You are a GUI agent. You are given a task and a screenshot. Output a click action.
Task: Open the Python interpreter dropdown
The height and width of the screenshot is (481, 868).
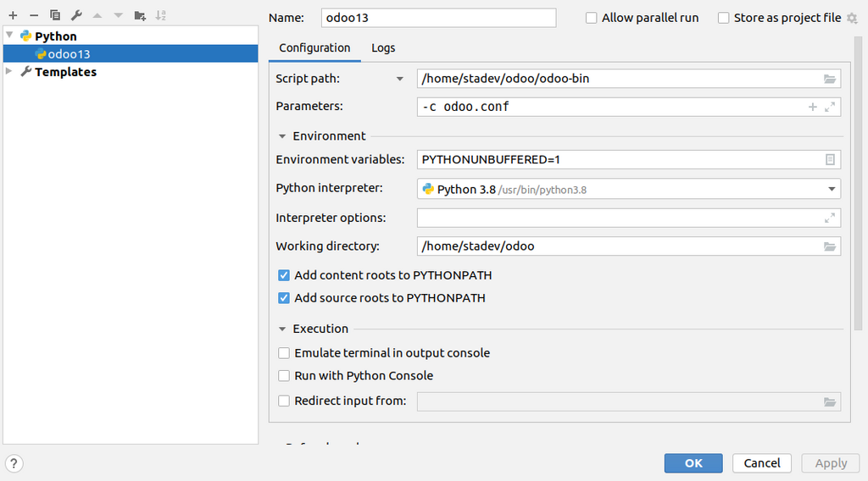tap(832, 190)
